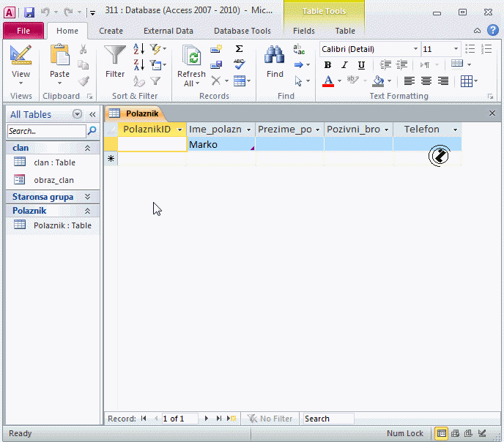Click the No Filter status button
This screenshot has height=442, width=504.
pos(269,419)
